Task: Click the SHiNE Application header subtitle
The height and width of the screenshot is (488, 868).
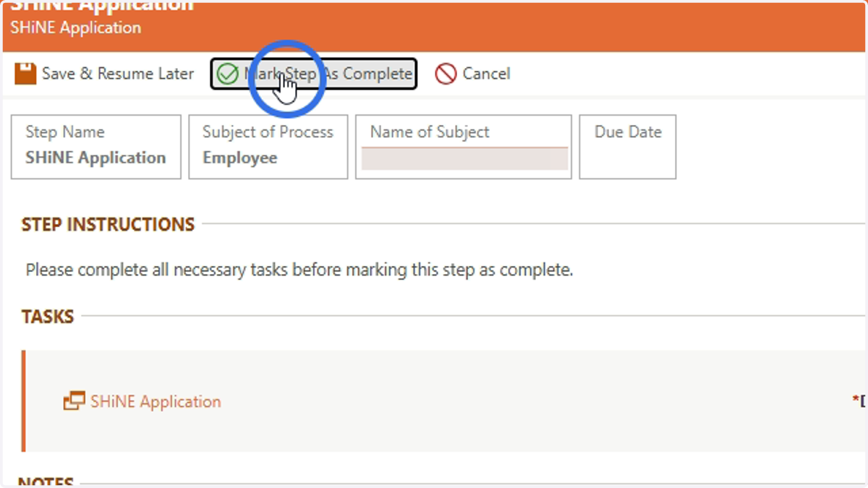Action: pos(75,28)
